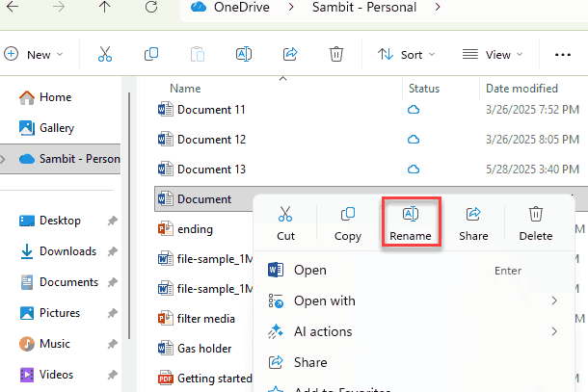
Task: Refresh the folder view
Action: tap(151, 7)
